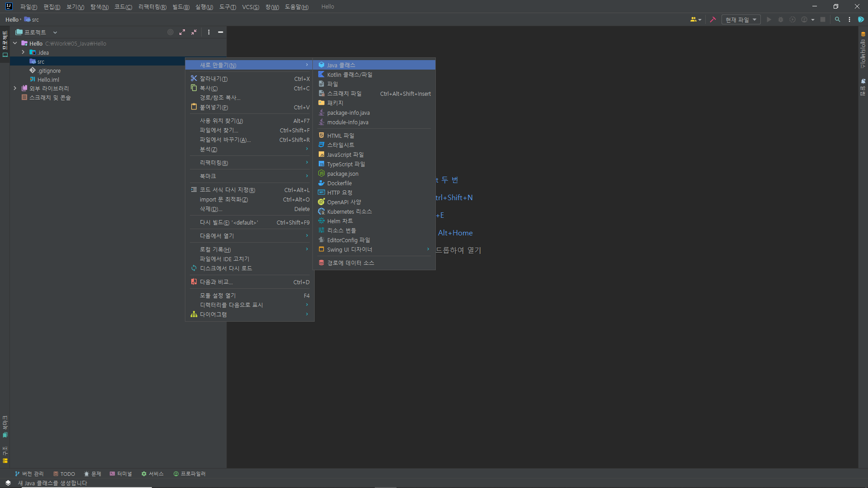Click the build hammer icon
Screen dimensions: 868x488
click(713, 19)
